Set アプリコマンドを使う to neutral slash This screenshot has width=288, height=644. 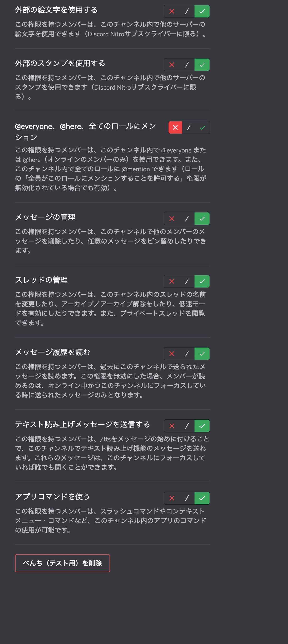pos(187,498)
